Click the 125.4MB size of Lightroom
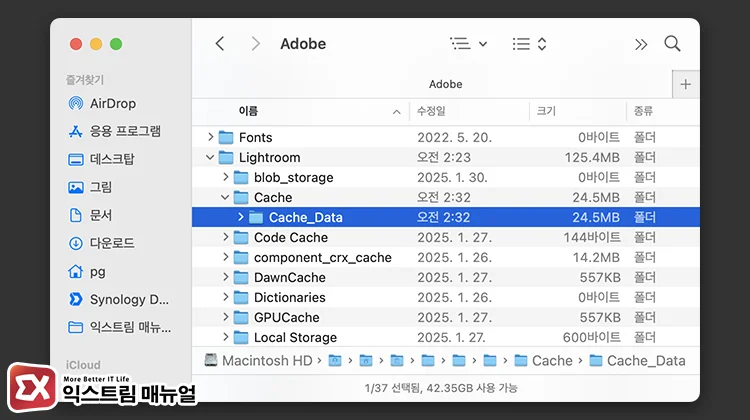Screen dimensions: 750x420 592,157
